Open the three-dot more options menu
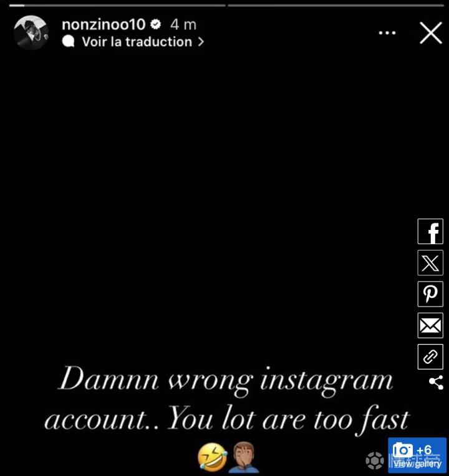 coord(387,33)
